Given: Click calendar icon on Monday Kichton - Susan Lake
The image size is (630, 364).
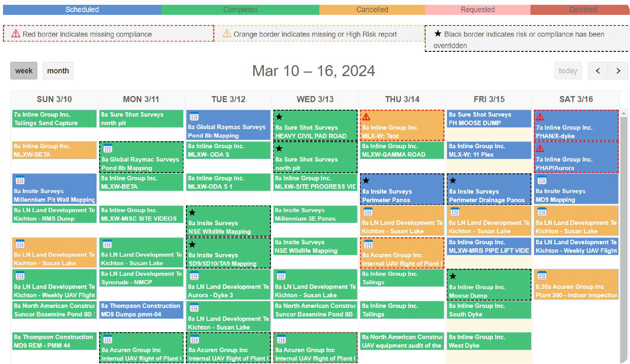Looking at the screenshot, I should 107,244.
